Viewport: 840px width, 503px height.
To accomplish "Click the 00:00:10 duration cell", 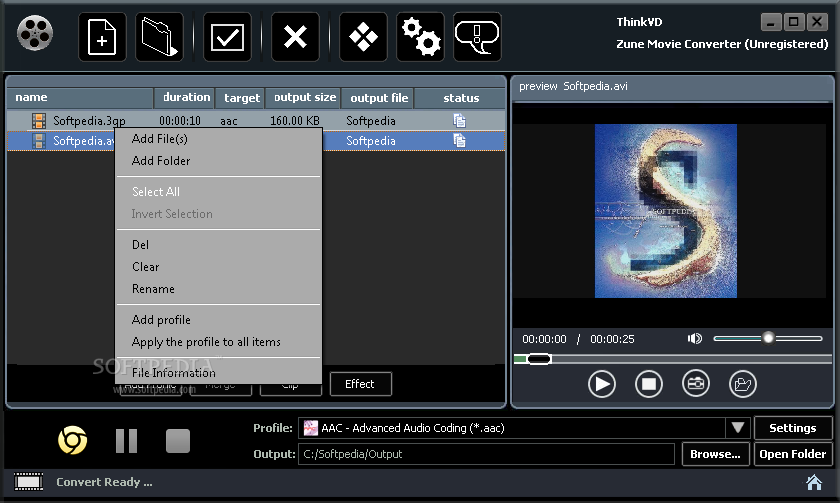I will pyautogui.click(x=180, y=121).
